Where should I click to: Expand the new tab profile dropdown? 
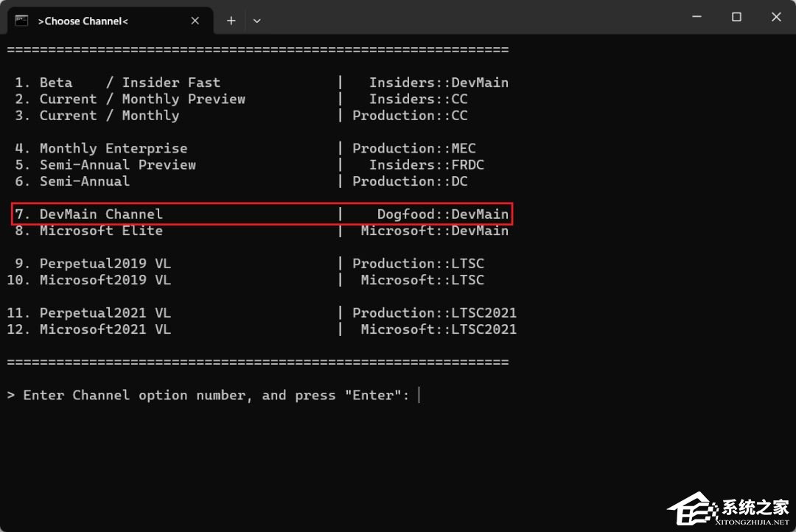[x=257, y=21]
